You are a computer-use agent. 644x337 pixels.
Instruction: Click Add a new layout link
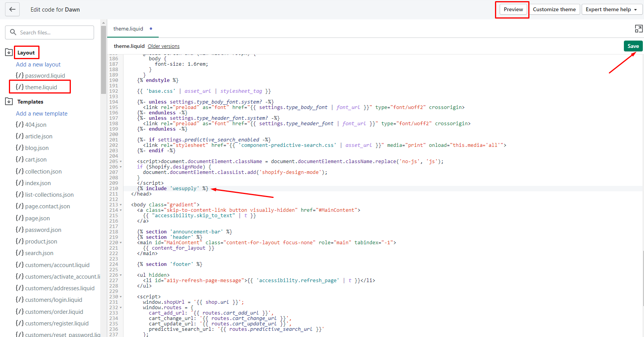(x=38, y=64)
